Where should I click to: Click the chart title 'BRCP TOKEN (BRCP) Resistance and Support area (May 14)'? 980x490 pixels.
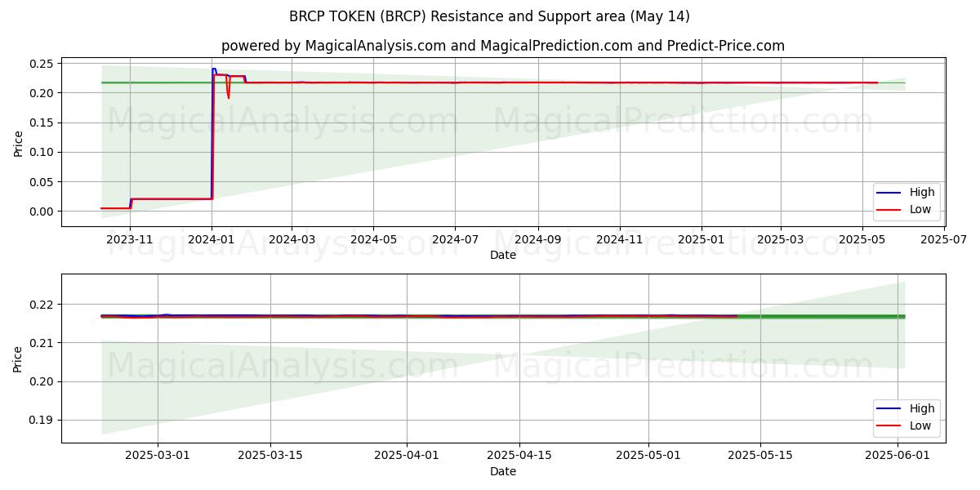click(489, 16)
